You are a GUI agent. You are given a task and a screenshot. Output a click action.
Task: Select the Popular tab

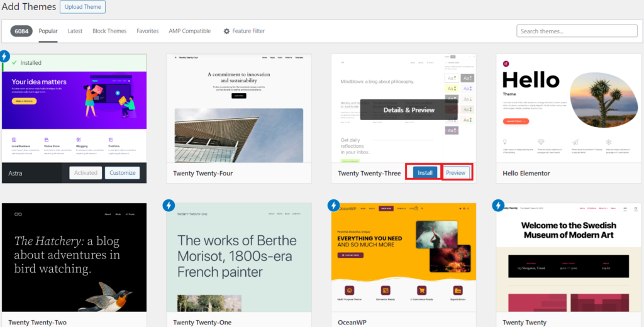pyautogui.click(x=48, y=31)
